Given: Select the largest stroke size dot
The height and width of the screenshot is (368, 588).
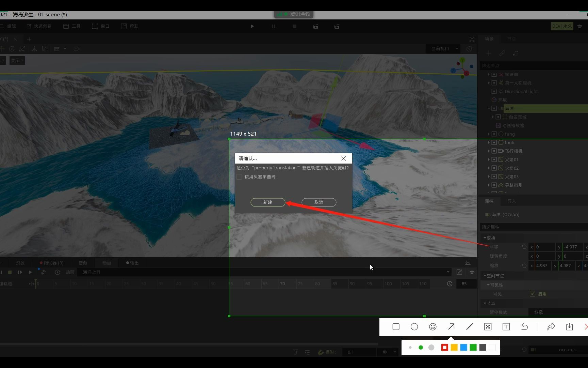Looking at the screenshot, I should click(x=431, y=348).
